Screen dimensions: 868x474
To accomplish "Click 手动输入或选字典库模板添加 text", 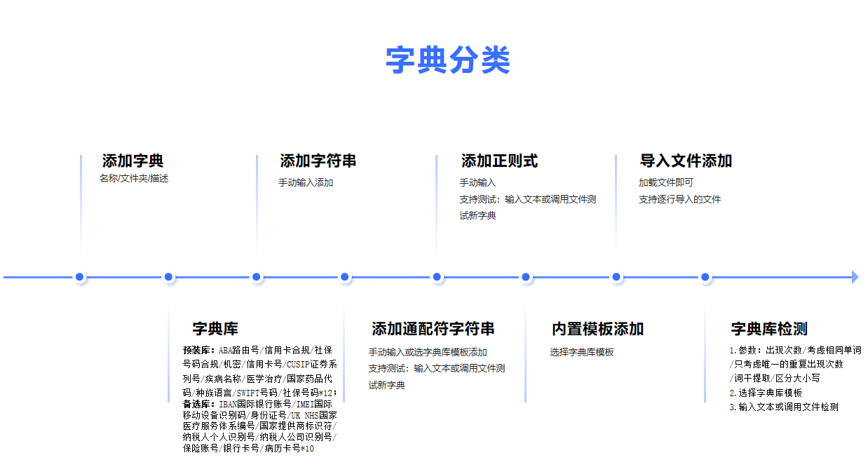I will (x=428, y=352).
